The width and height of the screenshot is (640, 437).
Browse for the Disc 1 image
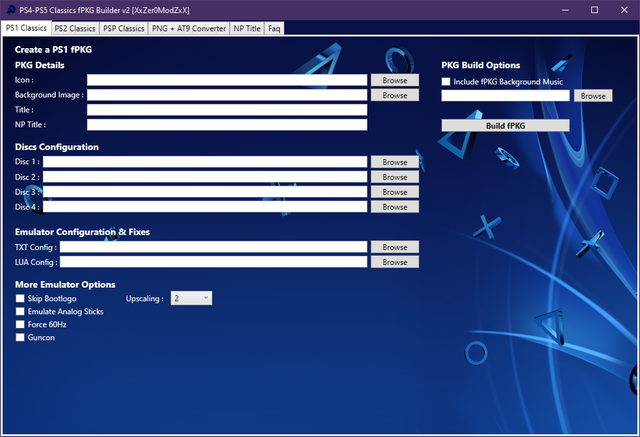395,162
